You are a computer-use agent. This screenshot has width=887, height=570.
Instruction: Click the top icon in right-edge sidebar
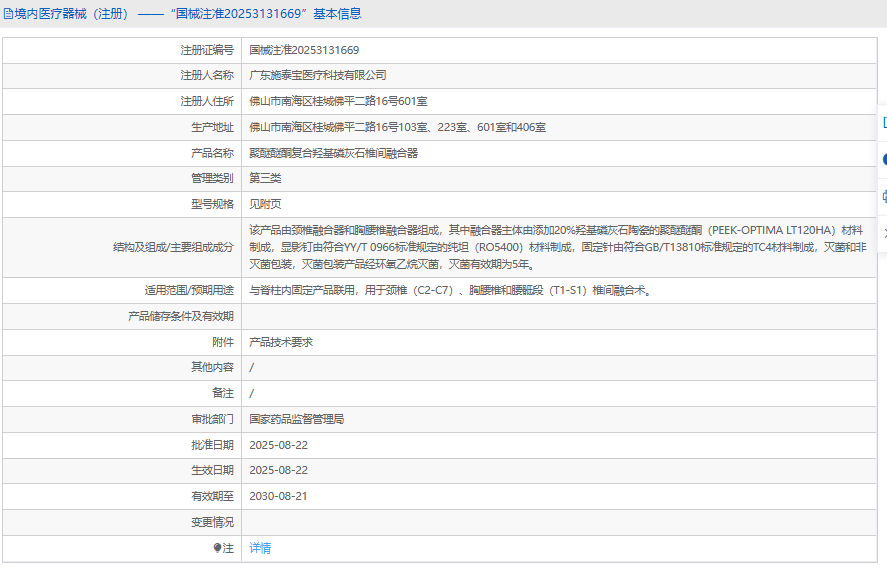(x=883, y=123)
